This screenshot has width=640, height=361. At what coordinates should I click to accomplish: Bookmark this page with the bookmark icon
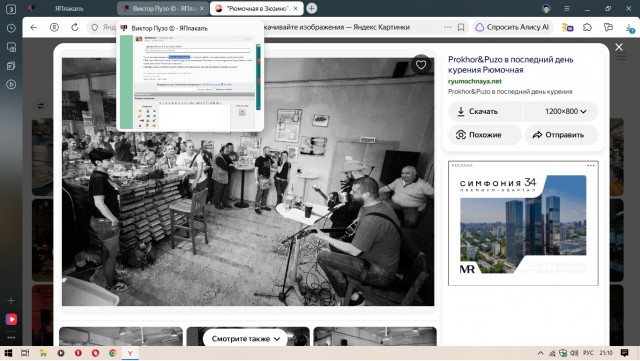click(x=461, y=27)
